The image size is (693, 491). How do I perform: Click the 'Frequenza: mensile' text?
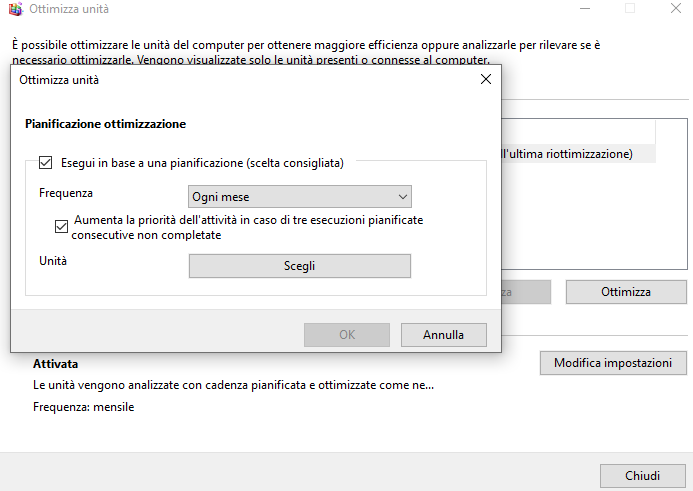(84, 407)
